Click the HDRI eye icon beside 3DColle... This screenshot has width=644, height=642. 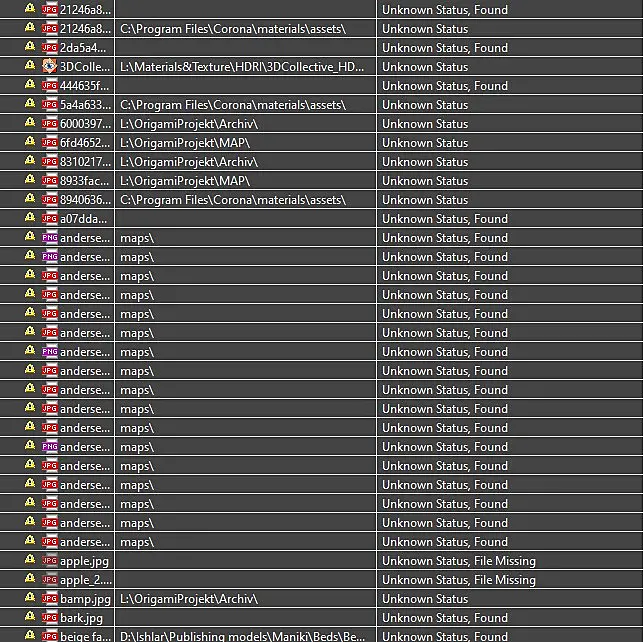49,67
